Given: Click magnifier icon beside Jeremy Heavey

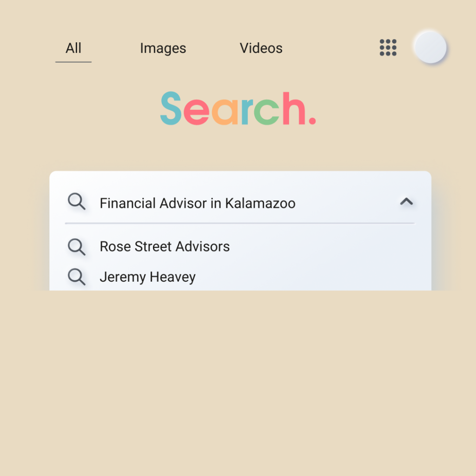Looking at the screenshot, I should click(x=77, y=277).
